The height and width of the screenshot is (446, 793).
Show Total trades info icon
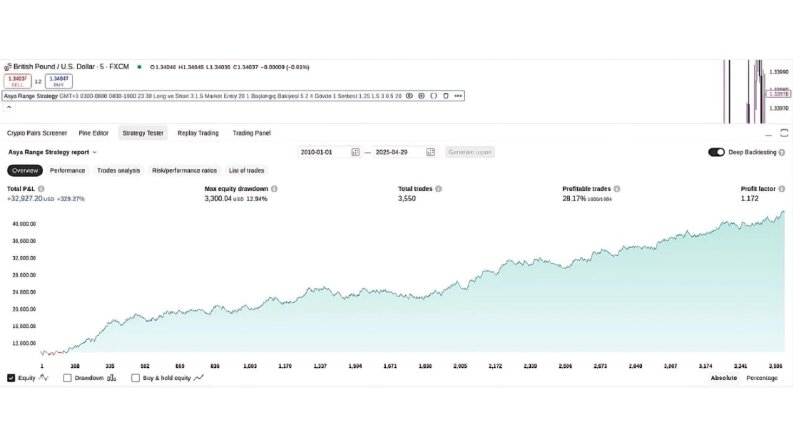(x=438, y=189)
